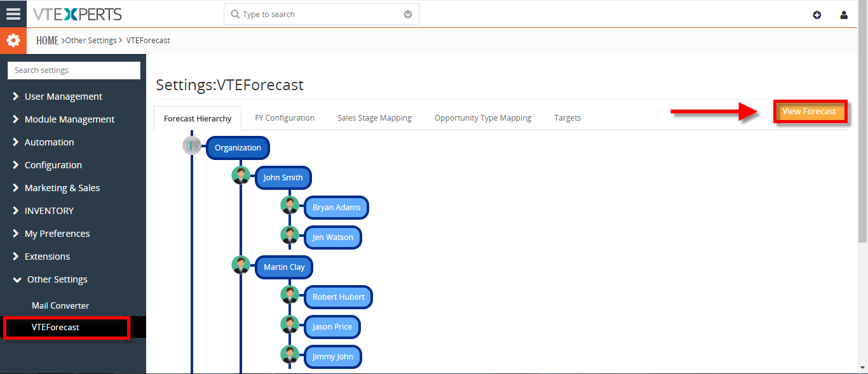Select the Jimmy John node

(332, 357)
